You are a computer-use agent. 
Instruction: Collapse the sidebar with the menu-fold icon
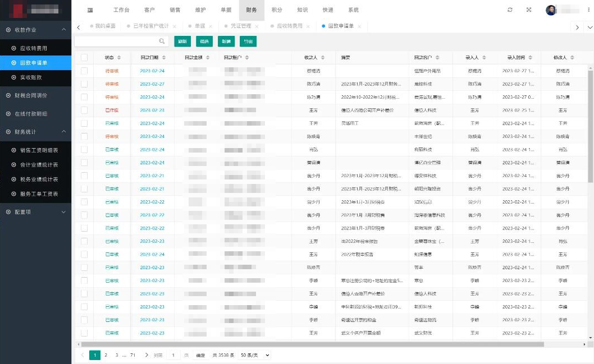90,10
